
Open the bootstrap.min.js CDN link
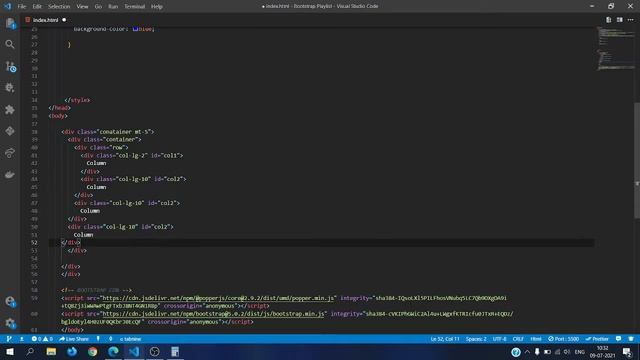(213, 314)
